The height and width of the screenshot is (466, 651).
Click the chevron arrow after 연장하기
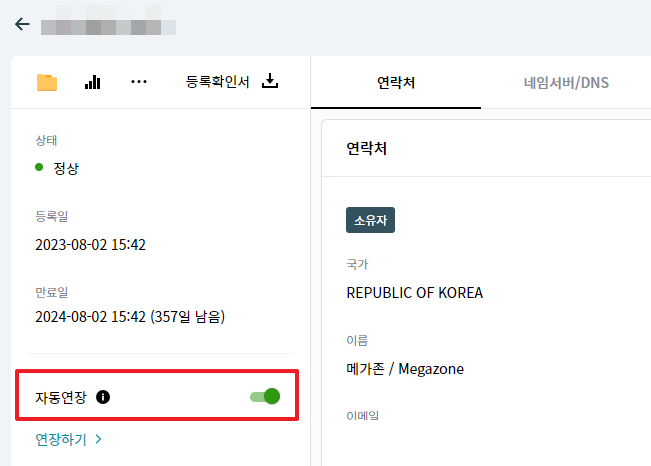click(x=99, y=439)
